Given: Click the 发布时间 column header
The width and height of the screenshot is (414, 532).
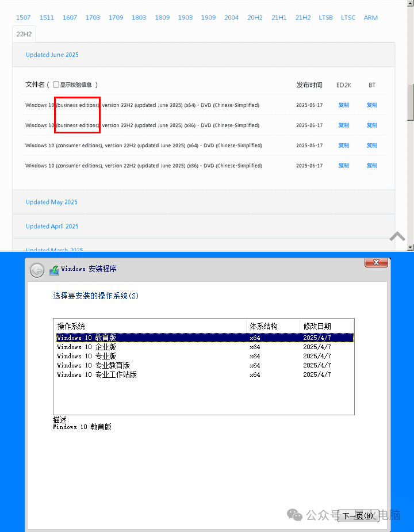Looking at the screenshot, I should (309, 85).
